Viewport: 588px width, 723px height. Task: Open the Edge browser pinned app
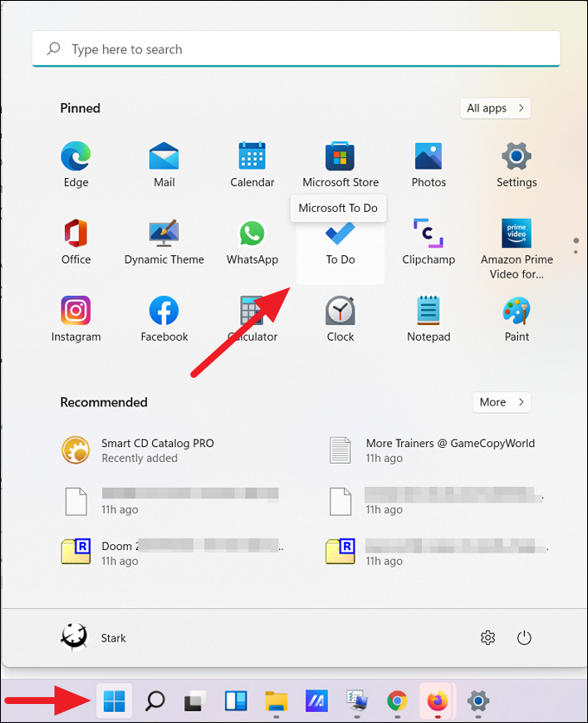(x=75, y=164)
